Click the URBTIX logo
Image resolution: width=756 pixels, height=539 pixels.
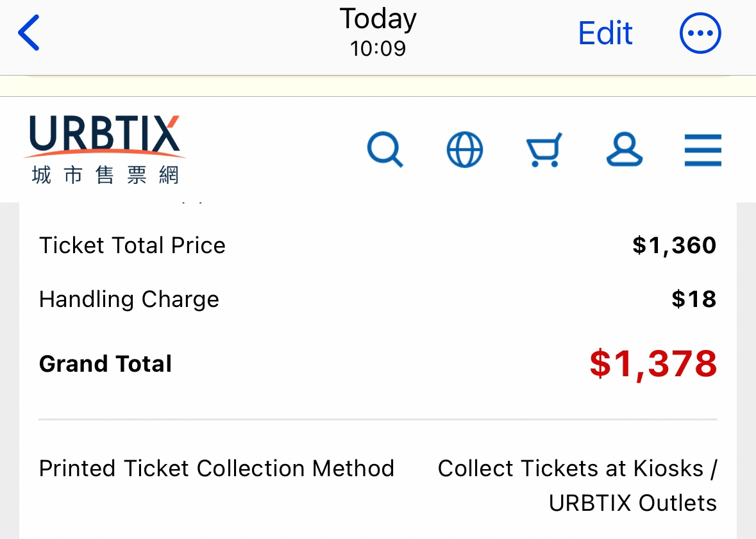(105, 149)
